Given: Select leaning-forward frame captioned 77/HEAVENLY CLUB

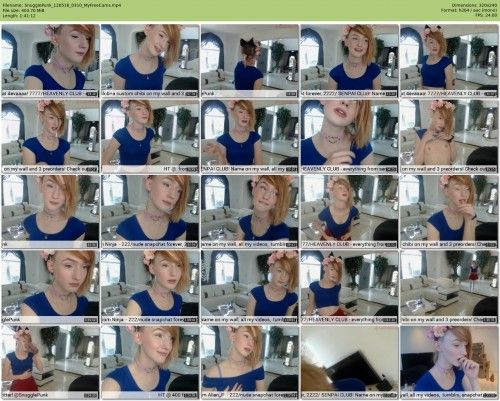Looking at the screenshot, I should [x=349, y=211].
